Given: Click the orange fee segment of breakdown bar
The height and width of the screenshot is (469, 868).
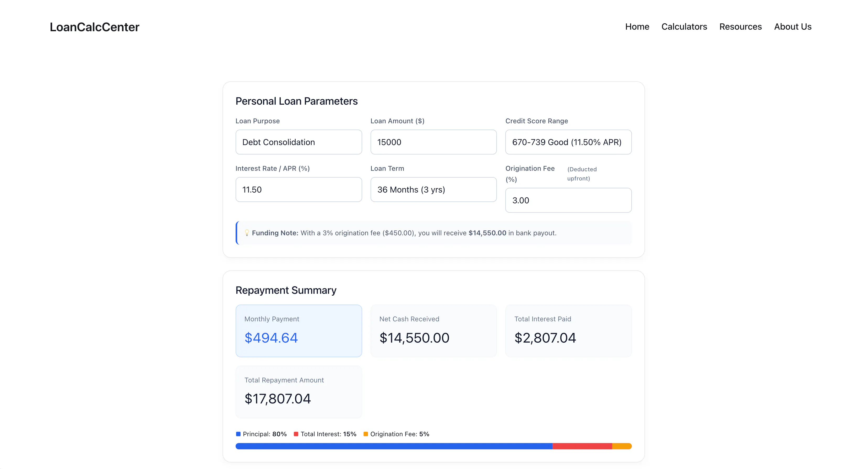Looking at the screenshot, I should [x=622, y=446].
